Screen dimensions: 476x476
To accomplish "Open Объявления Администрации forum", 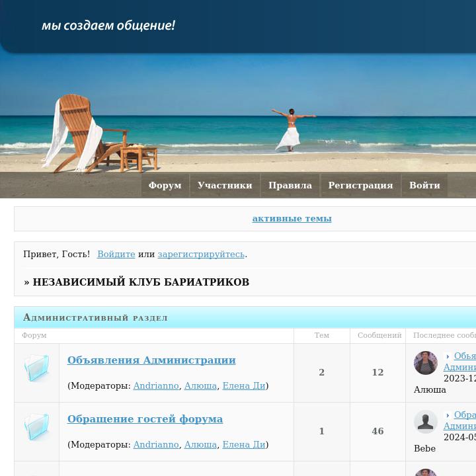I will [151, 360].
